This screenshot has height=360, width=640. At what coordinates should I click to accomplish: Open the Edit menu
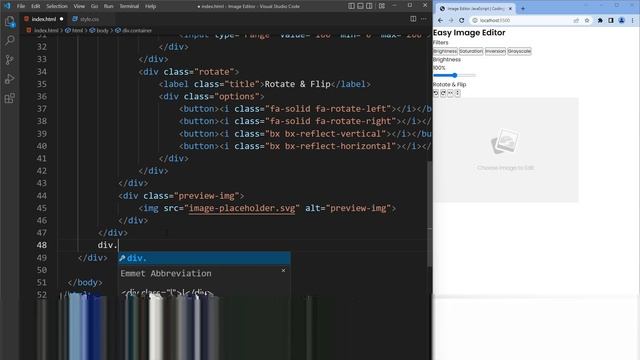(36, 6)
